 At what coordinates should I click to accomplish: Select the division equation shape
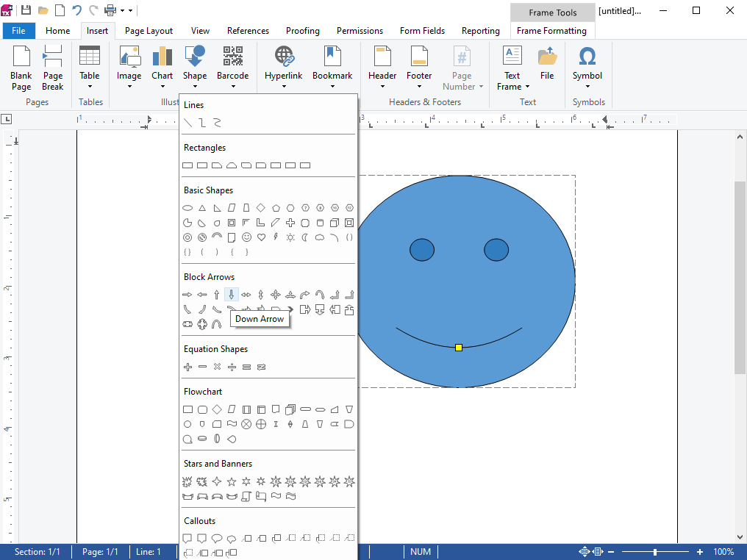pyautogui.click(x=232, y=367)
